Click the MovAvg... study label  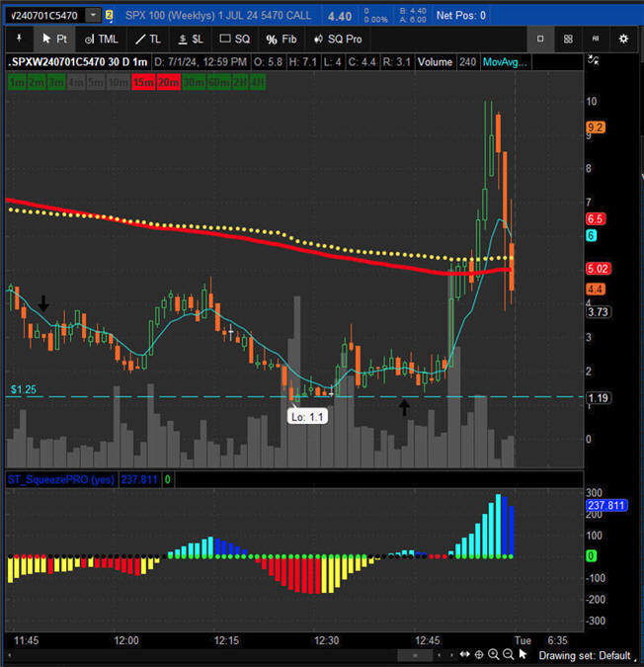click(x=505, y=62)
